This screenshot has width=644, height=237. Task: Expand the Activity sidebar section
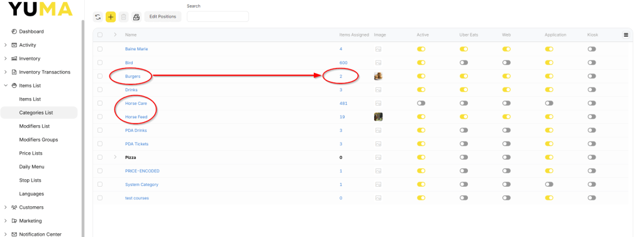tap(5, 45)
